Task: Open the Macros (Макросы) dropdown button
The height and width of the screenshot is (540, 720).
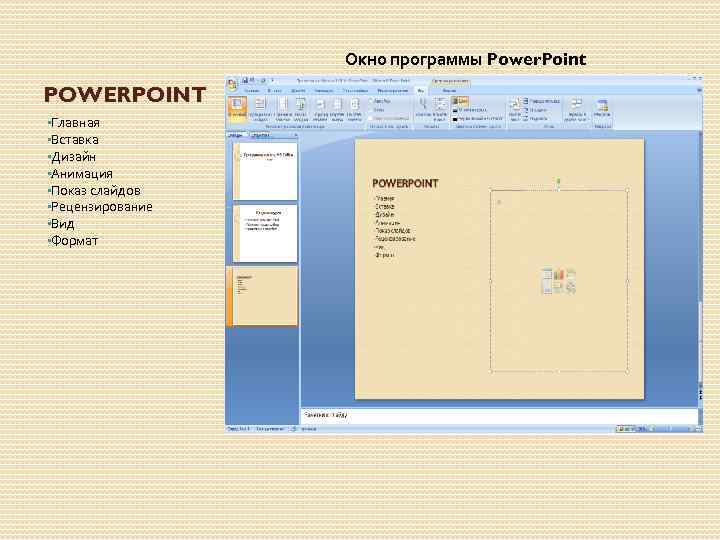Action: tap(602, 108)
